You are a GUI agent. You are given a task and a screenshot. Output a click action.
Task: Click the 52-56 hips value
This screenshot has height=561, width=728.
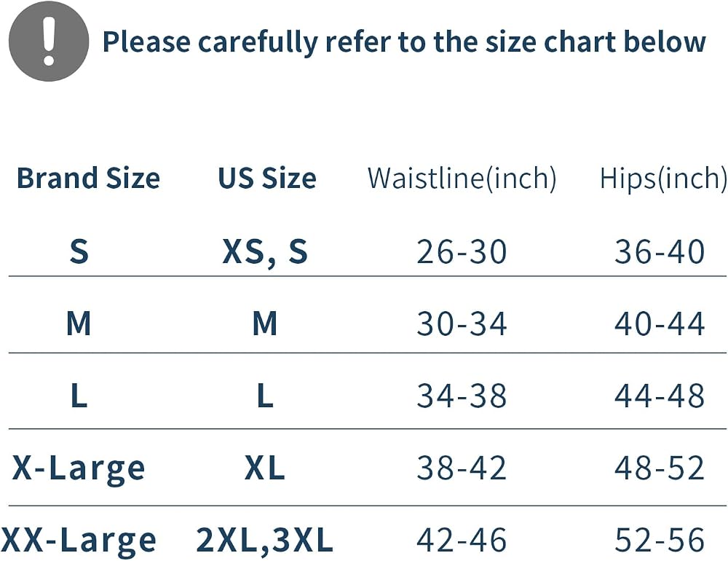[x=660, y=540]
